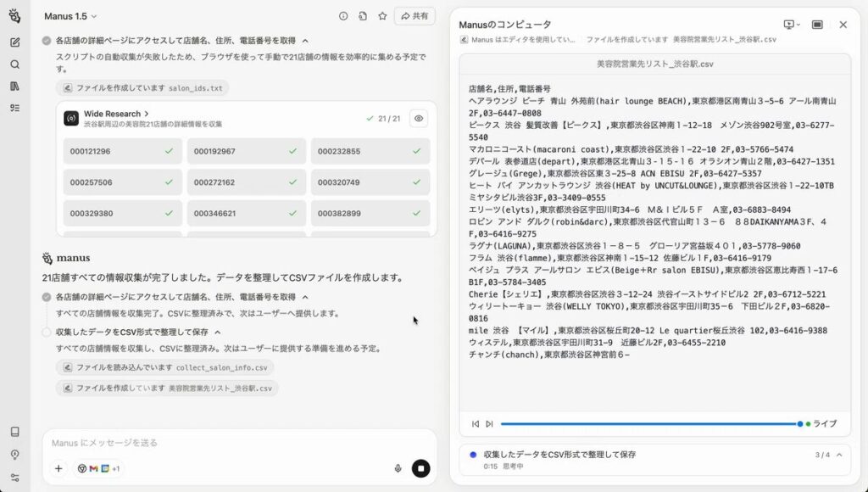Click the star icon to favorite this task
Image resolution: width=868 pixels, height=492 pixels.
point(382,16)
